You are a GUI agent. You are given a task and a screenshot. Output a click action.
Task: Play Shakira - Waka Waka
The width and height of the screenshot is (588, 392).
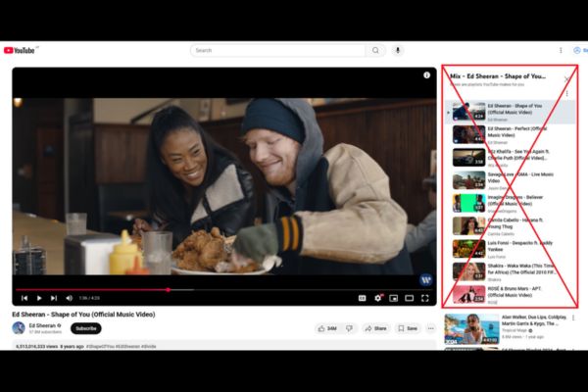(x=510, y=272)
